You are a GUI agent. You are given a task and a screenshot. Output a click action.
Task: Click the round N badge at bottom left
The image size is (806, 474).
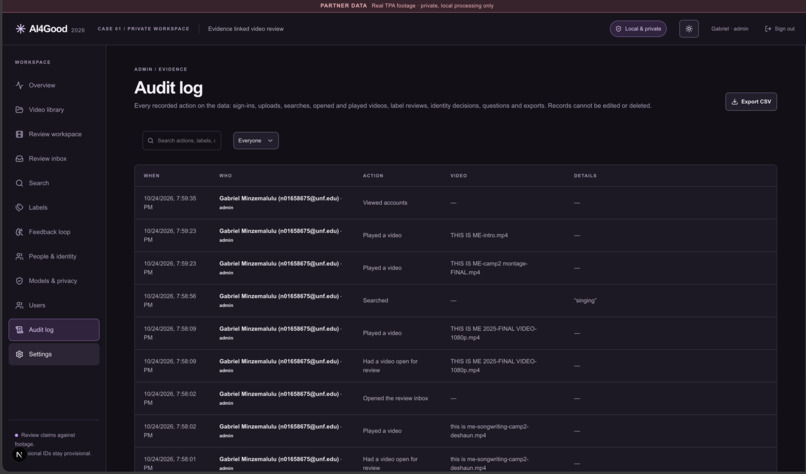19,454
